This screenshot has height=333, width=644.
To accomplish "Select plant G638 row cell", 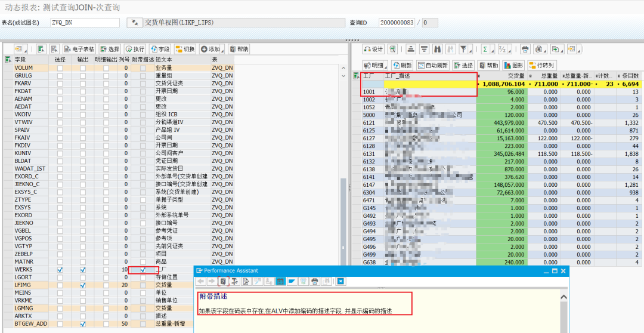I will pyautogui.click(x=373, y=263).
